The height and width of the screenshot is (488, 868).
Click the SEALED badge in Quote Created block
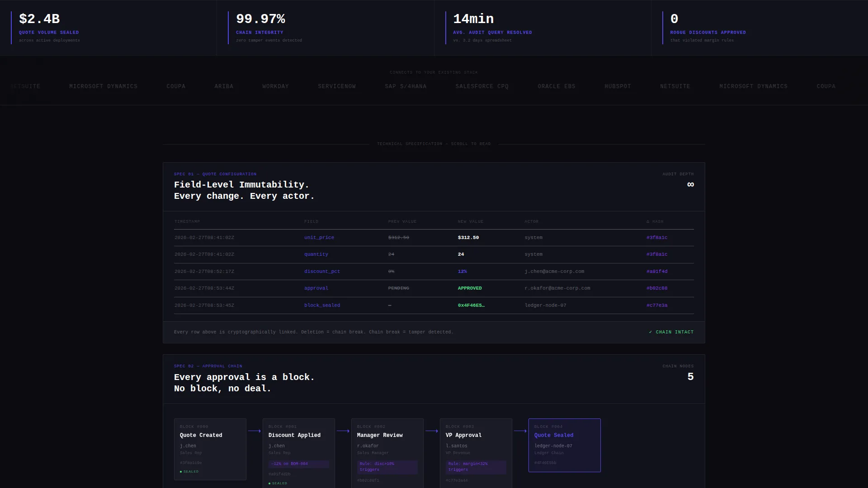(189, 472)
